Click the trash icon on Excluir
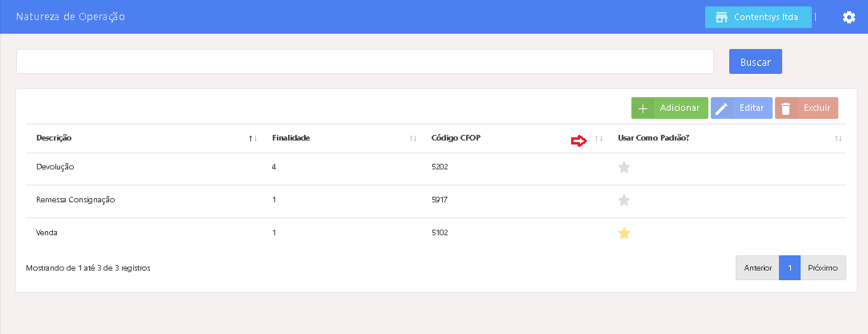868x334 pixels. [786, 108]
